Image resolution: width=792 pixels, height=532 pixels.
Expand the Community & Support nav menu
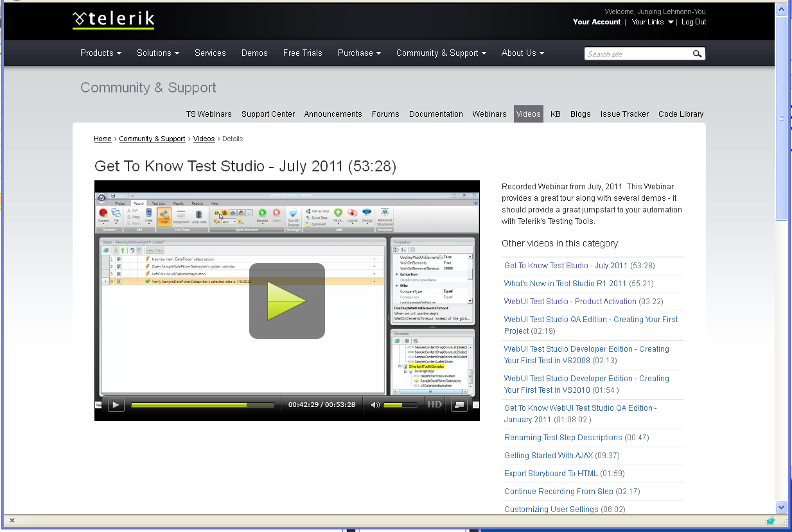[441, 53]
